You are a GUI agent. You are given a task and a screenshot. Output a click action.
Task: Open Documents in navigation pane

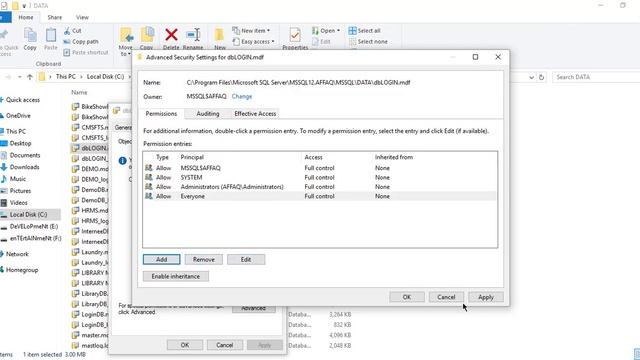click(24, 155)
